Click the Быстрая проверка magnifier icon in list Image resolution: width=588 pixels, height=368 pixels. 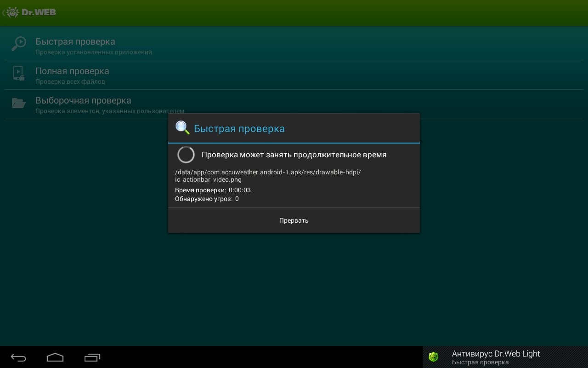tap(19, 45)
